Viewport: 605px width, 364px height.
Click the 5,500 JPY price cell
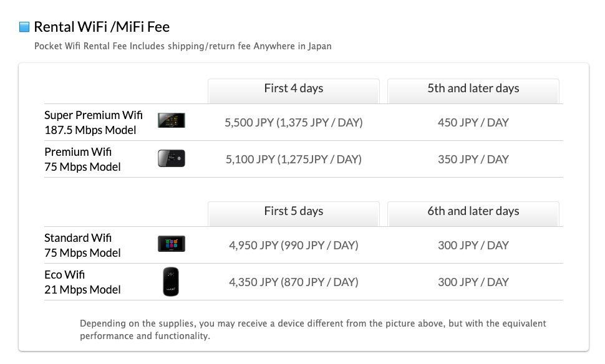click(x=294, y=123)
